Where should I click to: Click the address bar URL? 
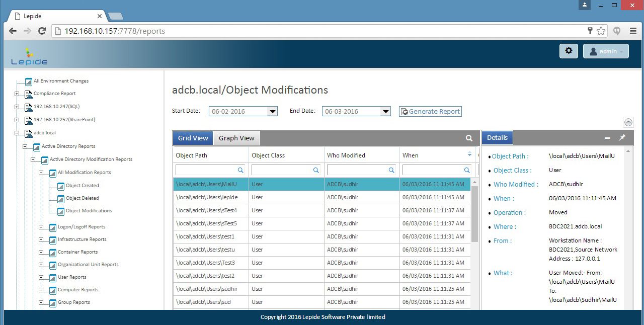[115, 31]
